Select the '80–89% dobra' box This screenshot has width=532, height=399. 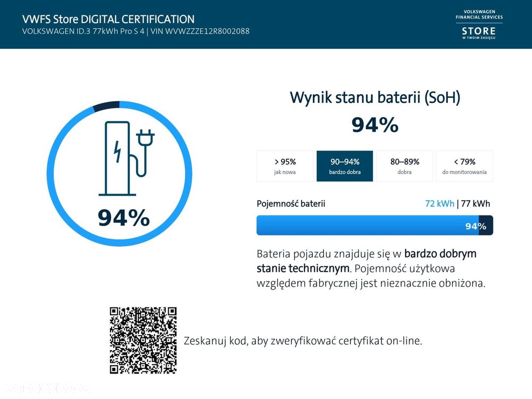404,166
